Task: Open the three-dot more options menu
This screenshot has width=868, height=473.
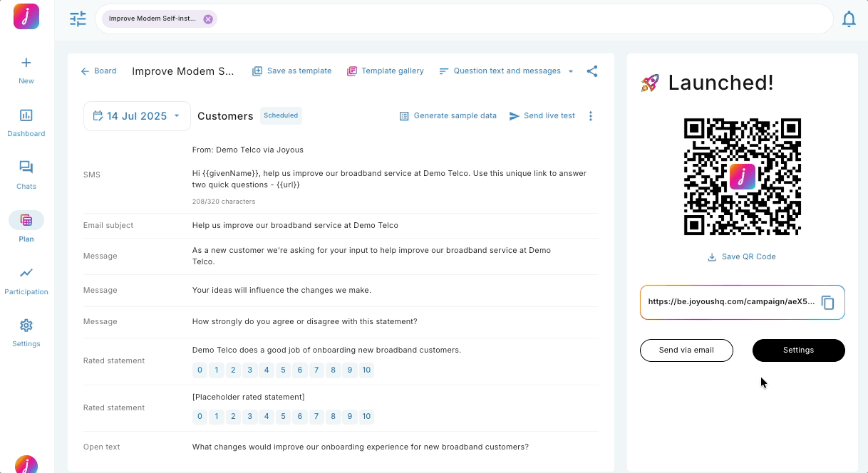Action: [590, 116]
